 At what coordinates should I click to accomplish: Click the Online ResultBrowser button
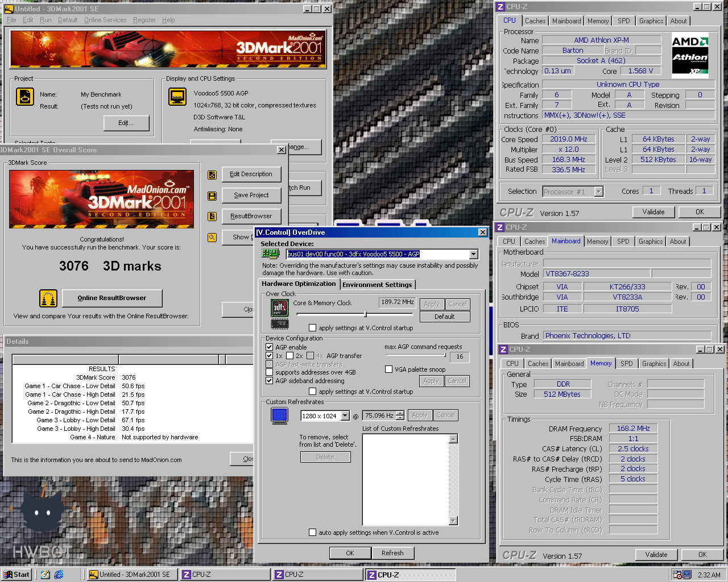(112, 298)
